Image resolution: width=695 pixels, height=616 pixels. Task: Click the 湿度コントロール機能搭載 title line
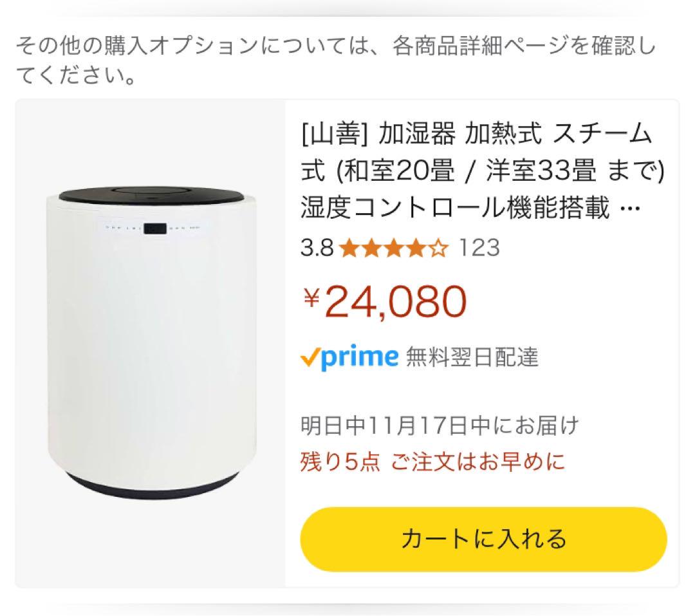(x=455, y=207)
